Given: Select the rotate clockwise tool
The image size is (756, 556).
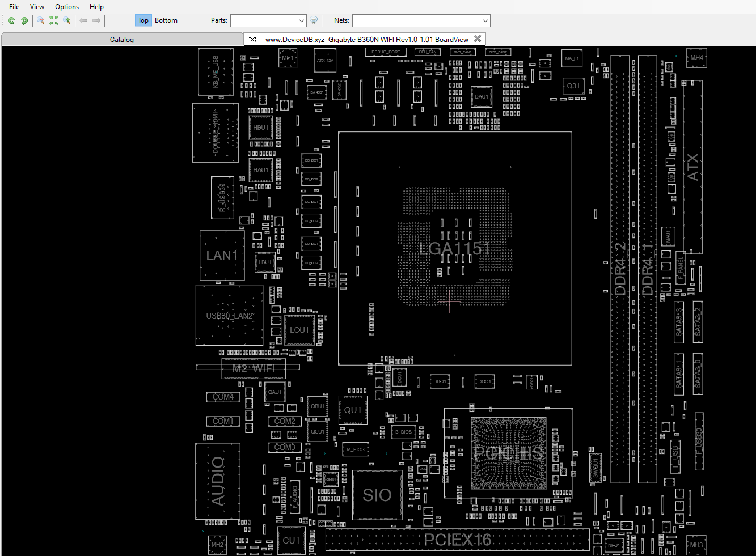Looking at the screenshot, I should [24, 20].
